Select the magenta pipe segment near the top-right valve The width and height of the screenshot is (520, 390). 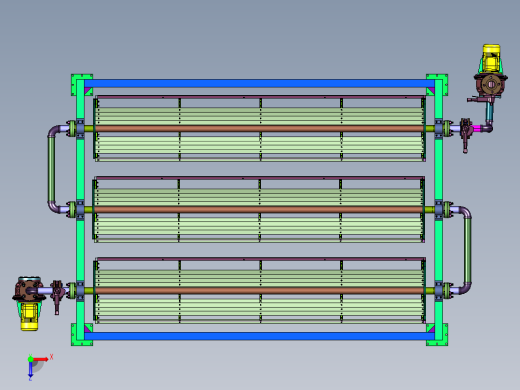point(477,128)
